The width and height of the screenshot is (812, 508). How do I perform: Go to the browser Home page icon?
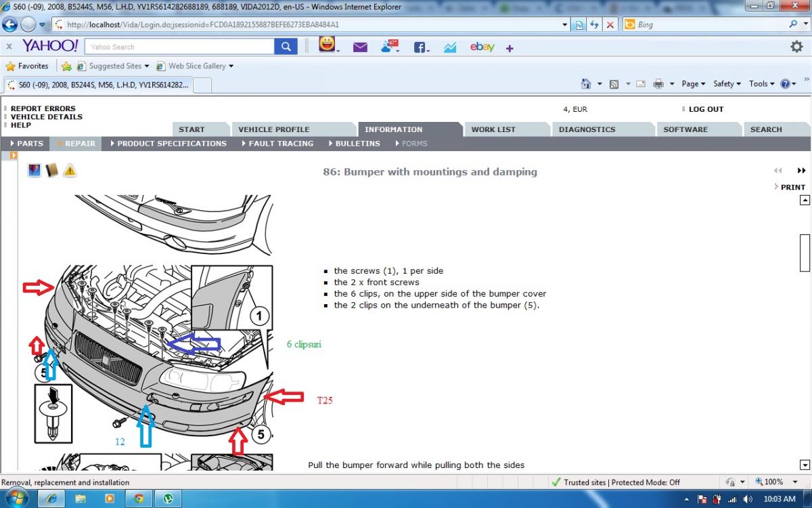pos(587,84)
